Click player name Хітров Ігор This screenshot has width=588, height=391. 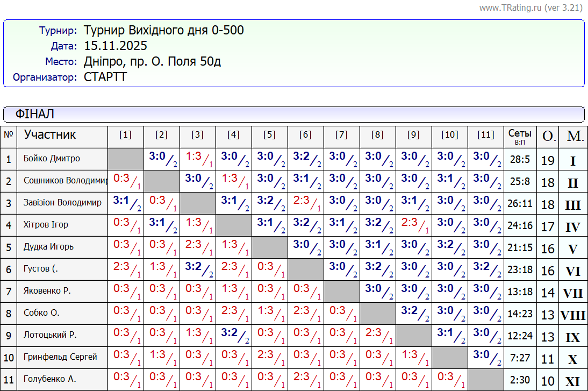point(46,225)
